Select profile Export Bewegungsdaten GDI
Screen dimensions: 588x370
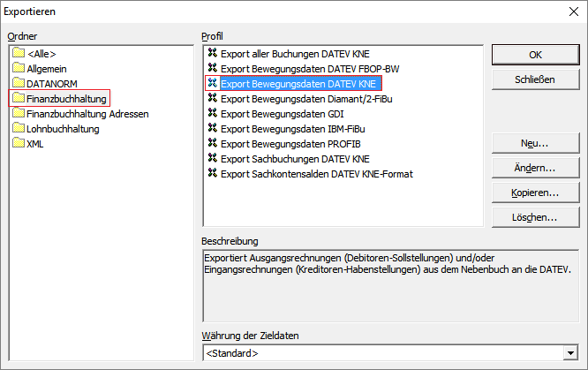tap(282, 114)
